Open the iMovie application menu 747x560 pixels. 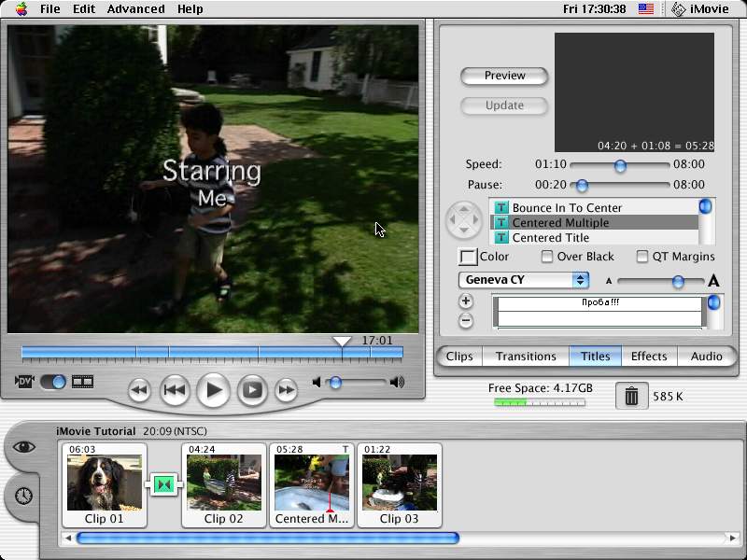tap(700, 8)
